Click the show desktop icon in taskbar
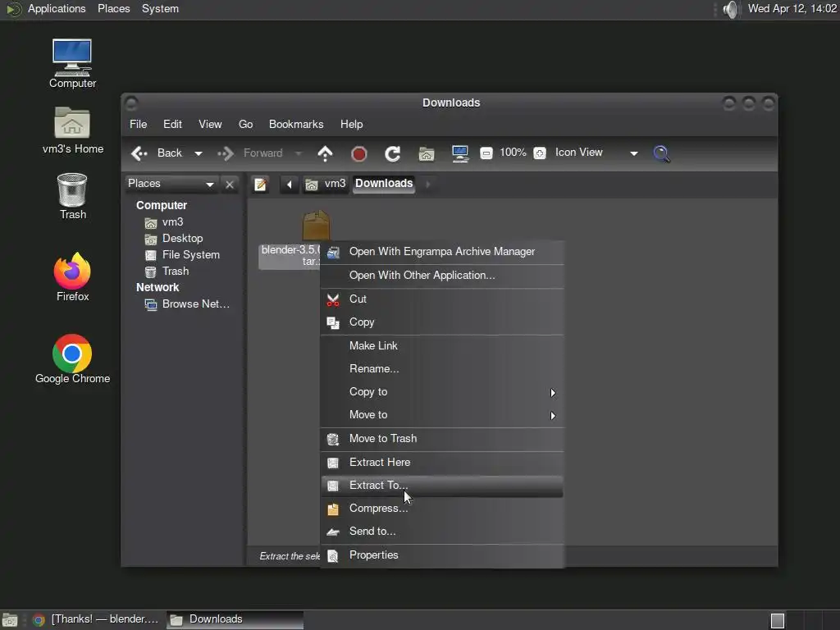Viewport: 840px width, 630px height. pos(10,620)
